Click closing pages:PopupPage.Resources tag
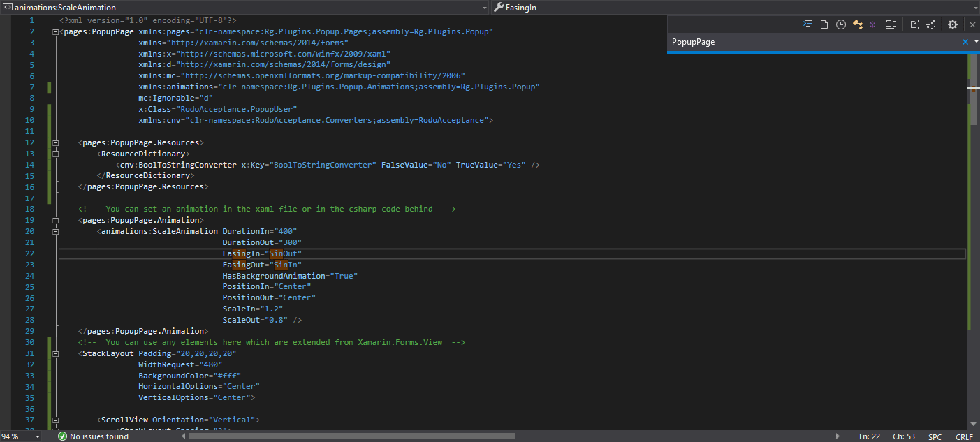980x442 pixels. (x=142, y=186)
